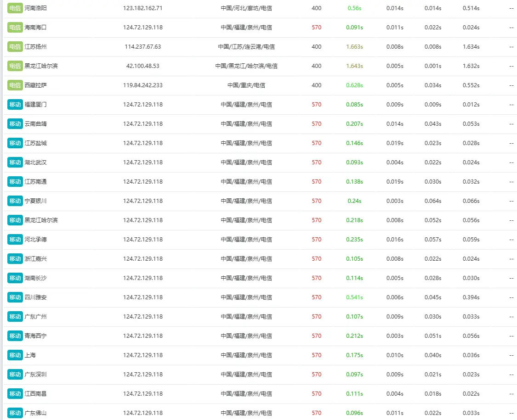This screenshot has height=420, width=517.
Task: Click the 移动 badge beside 四川雅安
Action: (x=15, y=297)
